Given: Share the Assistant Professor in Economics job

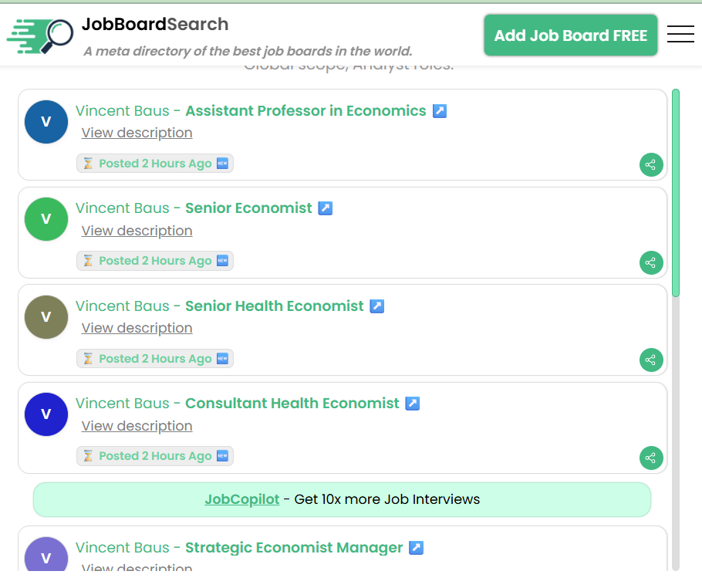Looking at the screenshot, I should point(651,164).
